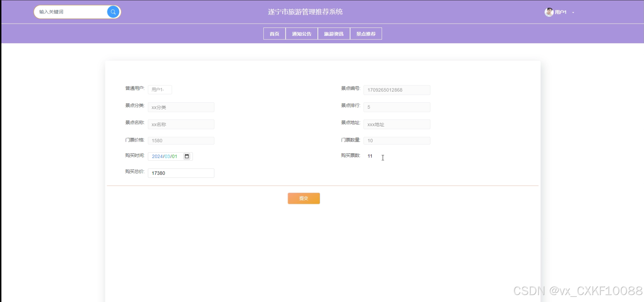Open the 旅游资讯 nav tab
The image size is (644, 302).
click(x=334, y=34)
